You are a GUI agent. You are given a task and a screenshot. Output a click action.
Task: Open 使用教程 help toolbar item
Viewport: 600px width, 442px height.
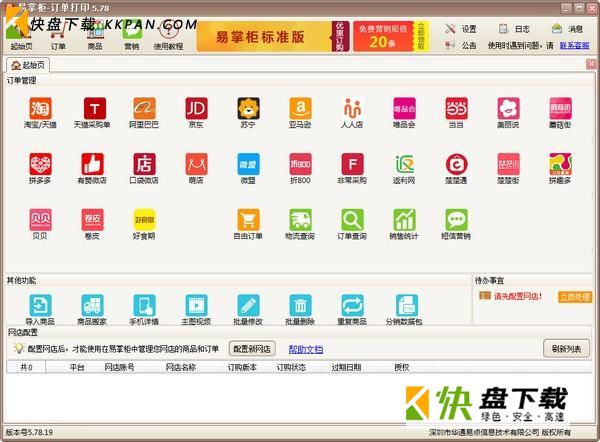pyautogui.click(x=168, y=36)
